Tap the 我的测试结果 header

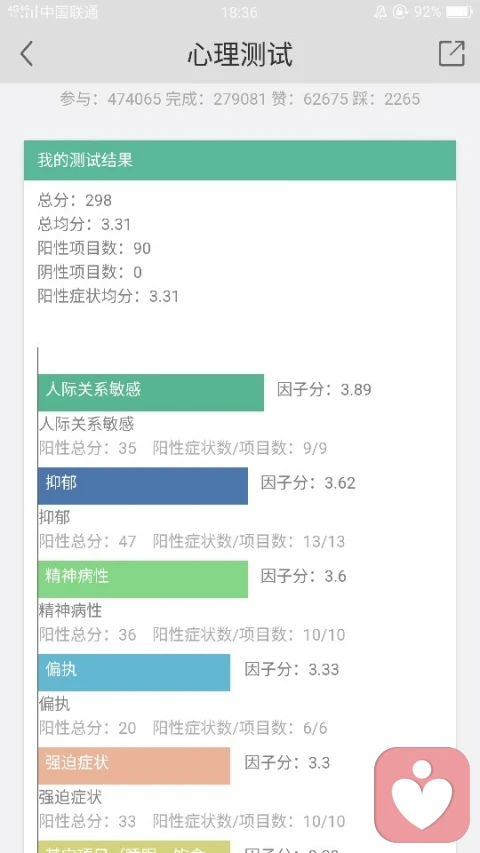(240, 160)
